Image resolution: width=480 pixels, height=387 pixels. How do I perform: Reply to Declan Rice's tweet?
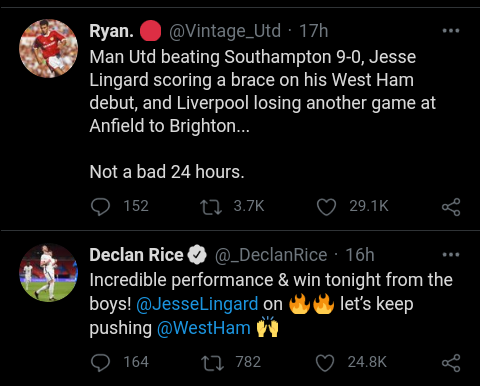pyautogui.click(x=100, y=363)
